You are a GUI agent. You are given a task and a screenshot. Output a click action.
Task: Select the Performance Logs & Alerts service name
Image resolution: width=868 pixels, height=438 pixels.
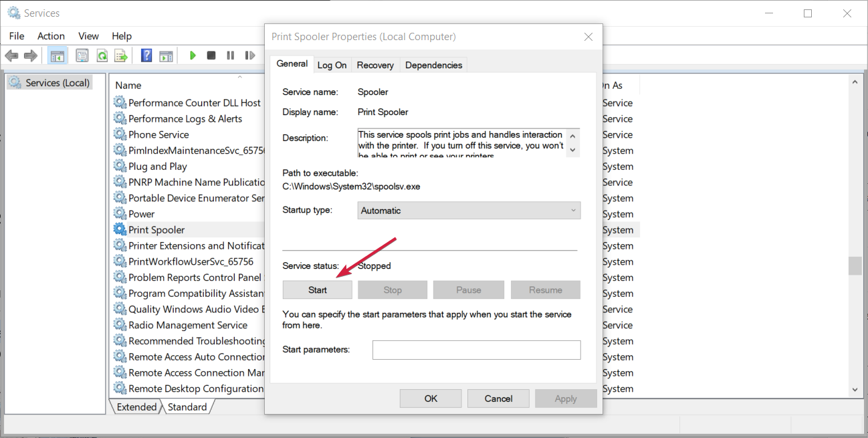tap(185, 118)
